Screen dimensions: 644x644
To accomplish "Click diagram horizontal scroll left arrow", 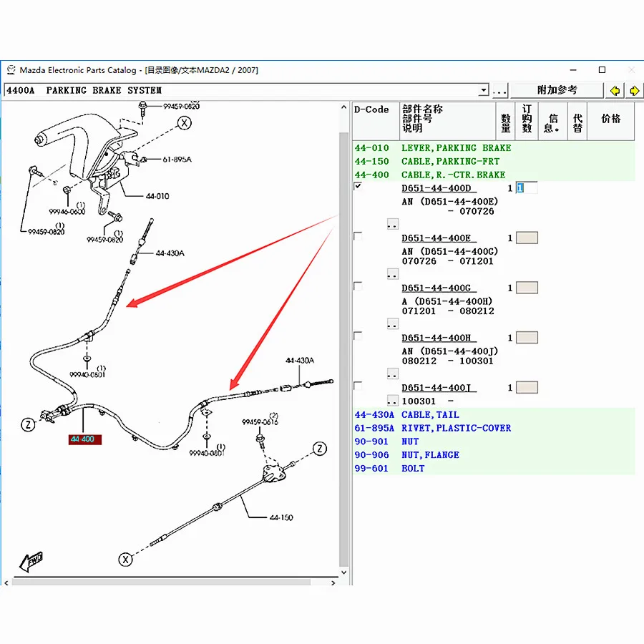I will coord(6,582).
